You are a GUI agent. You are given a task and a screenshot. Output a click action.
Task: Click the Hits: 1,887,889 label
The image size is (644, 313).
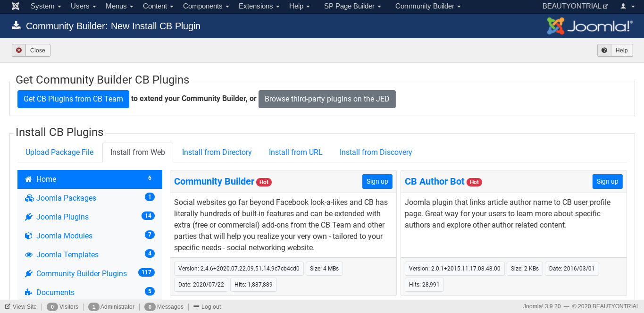253,285
